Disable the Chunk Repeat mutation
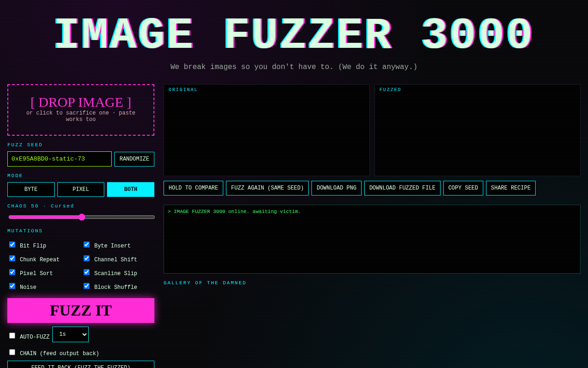 pos(12,259)
